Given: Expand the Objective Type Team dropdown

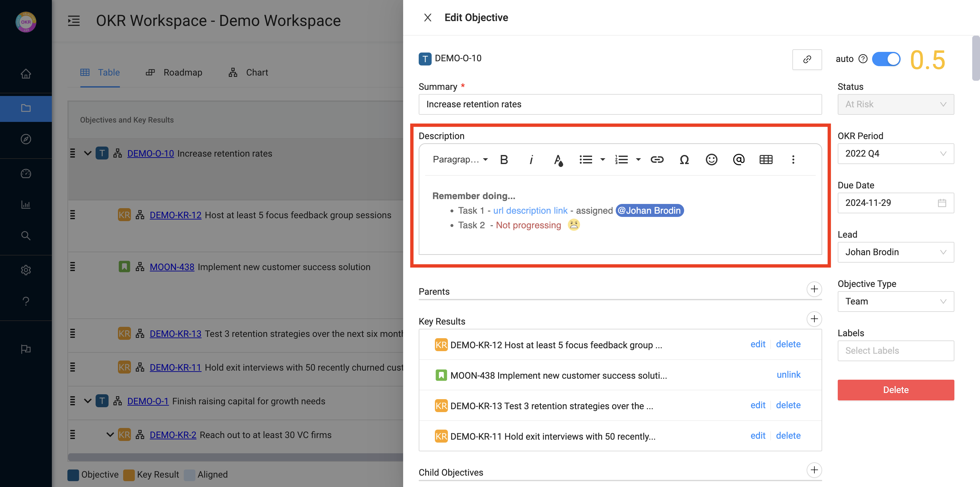Looking at the screenshot, I should click(x=895, y=301).
